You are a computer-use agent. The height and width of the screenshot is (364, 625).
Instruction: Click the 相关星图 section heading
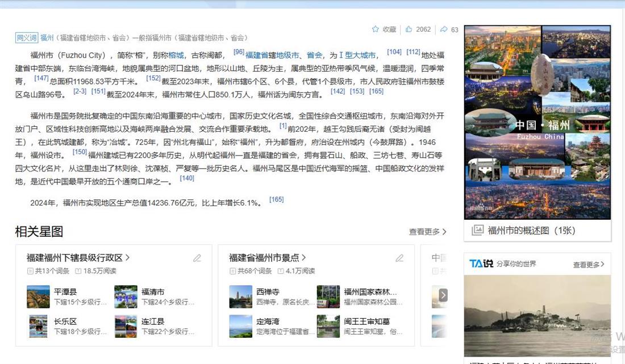pos(39,231)
